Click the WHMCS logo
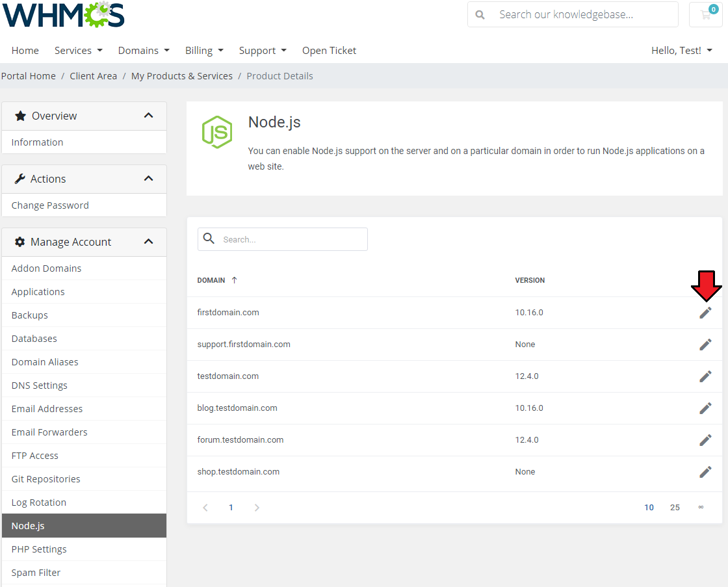728x587 pixels. pos(64,14)
